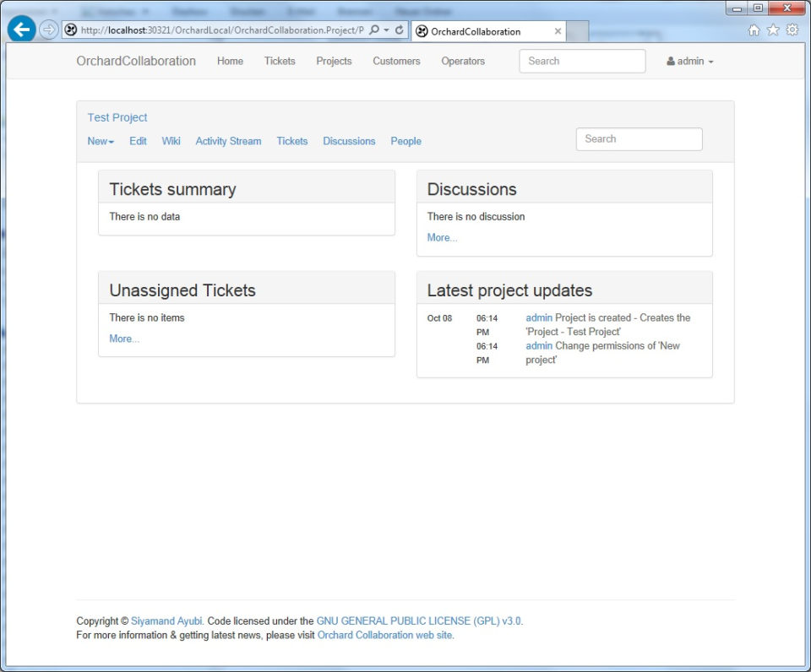This screenshot has width=811, height=672.
Task: Open the Siyamand Ayubi footer link
Action: point(167,621)
